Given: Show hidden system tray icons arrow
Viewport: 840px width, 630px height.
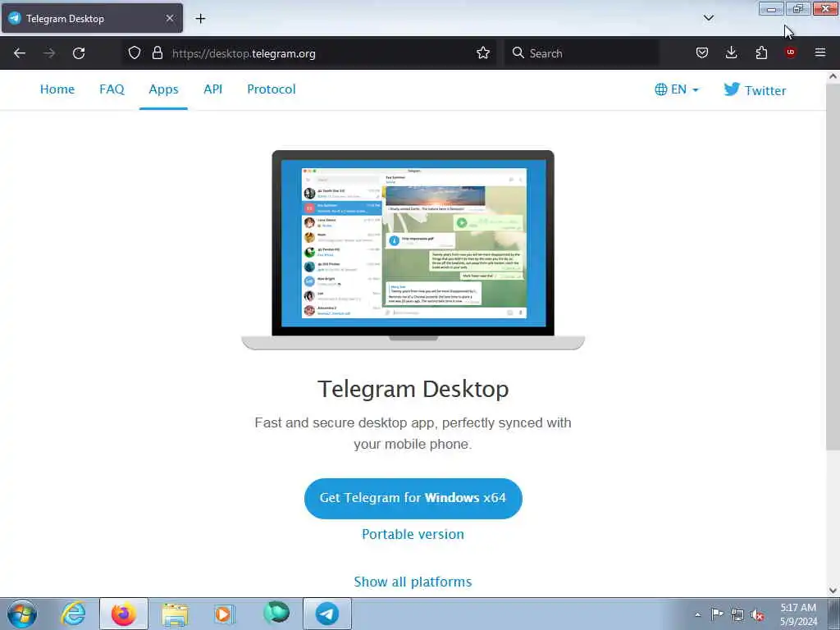Looking at the screenshot, I should [x=697, y=614].
